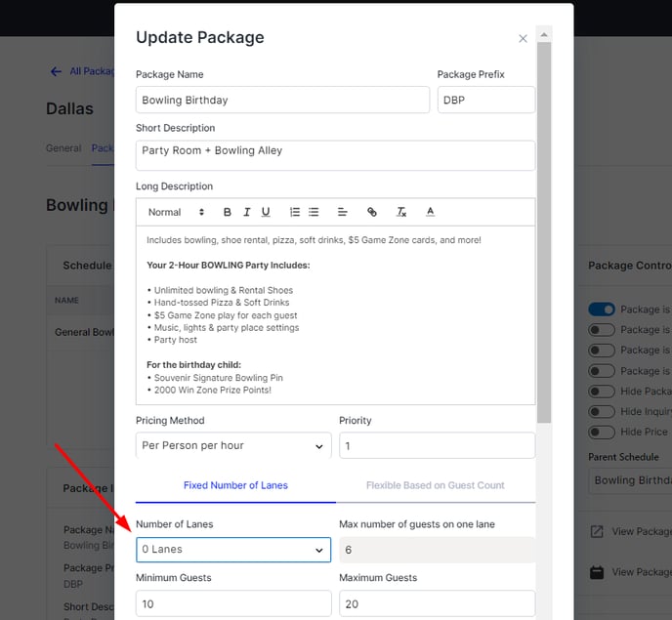Open the Parent Schedule Bowling Birthday field

coord(630,480)
